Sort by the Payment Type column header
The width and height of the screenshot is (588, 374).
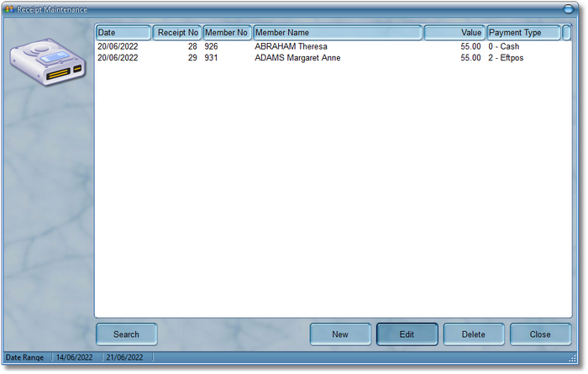pos(523,33)
